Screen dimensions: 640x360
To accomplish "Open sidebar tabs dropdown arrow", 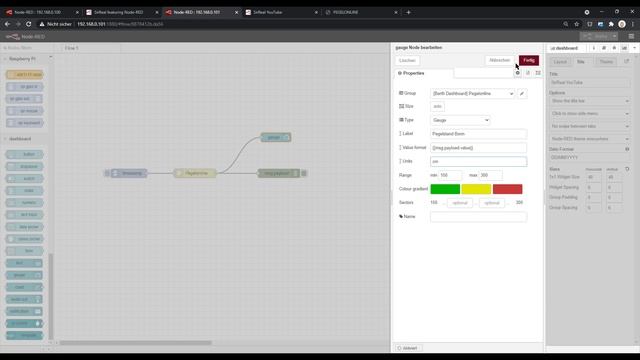I will [634, 48].
